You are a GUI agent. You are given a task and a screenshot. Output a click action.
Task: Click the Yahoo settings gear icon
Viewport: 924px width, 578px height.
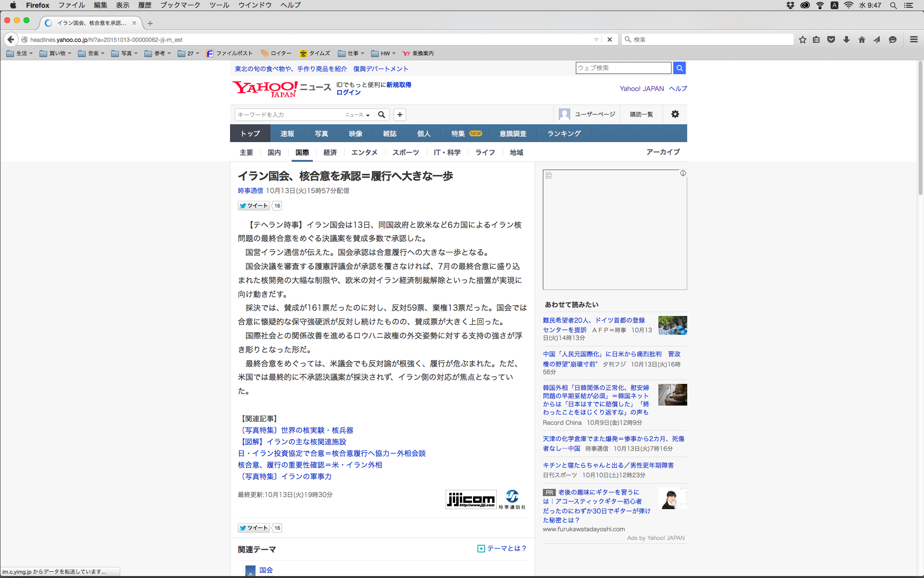coord(675,114)
